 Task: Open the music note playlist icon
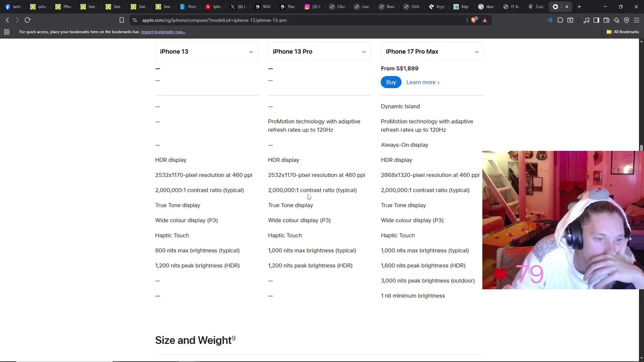point(586,20)
